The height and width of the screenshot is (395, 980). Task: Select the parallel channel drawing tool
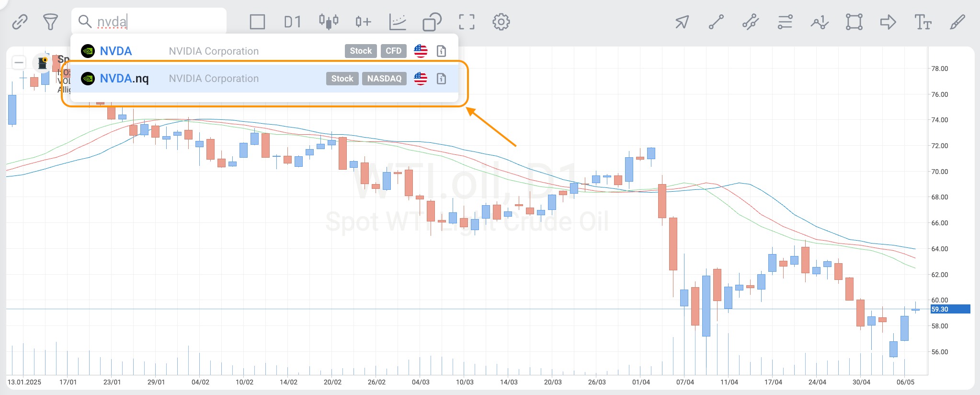coord(751,22)
